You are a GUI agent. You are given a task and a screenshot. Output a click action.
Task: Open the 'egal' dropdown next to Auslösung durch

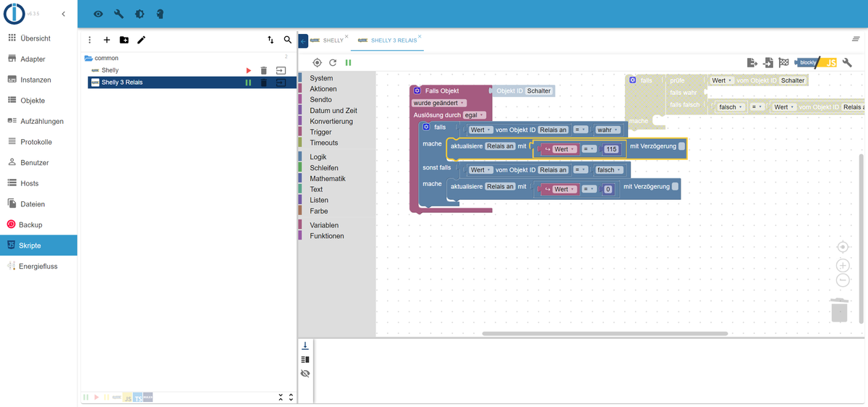tap(475, 115)
